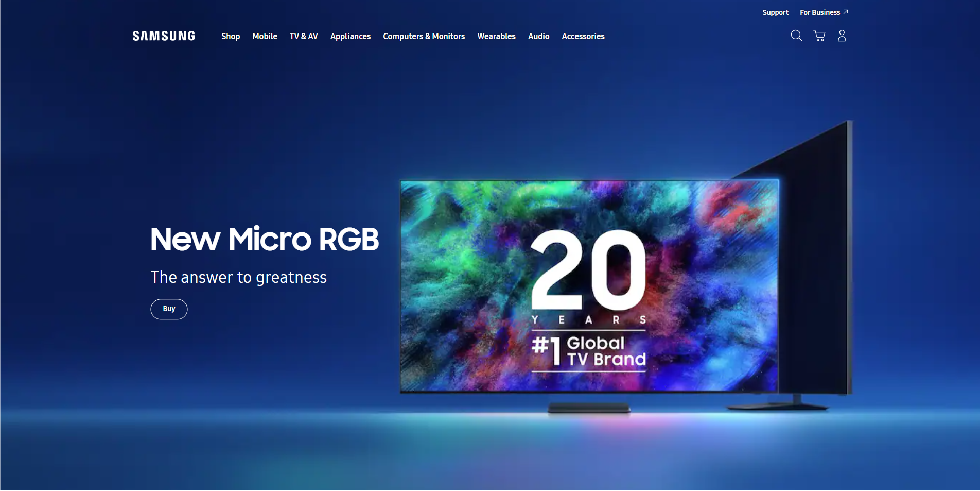Click the Samsung logo

pyautogui.click(x=164, y=36)
